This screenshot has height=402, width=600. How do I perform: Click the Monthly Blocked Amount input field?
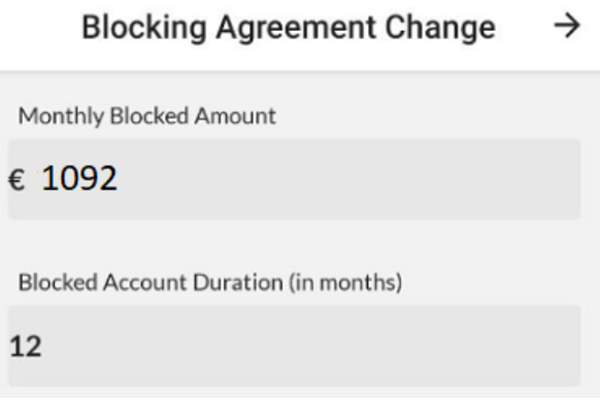click(294, 179)
